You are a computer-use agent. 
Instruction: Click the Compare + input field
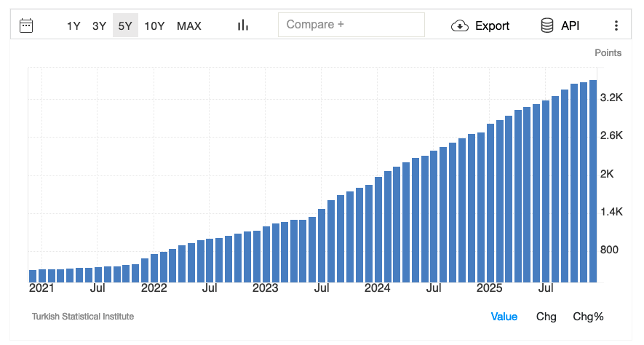tap(351, 25)
